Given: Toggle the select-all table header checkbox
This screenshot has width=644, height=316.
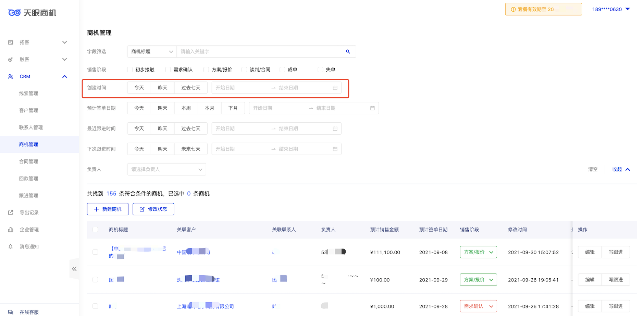Looking at the screenshot, I should [x=95, y=230].
